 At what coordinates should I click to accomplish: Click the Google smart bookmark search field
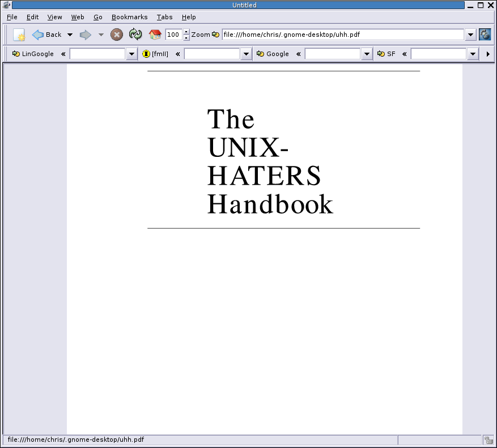pyautogui.click(x=333, y=54)
